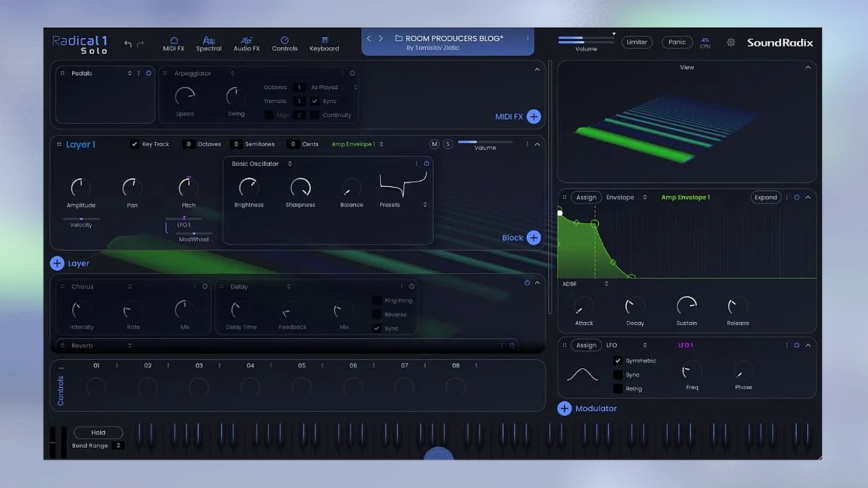Viewport: 868px width, 488px height.
Task: Click the Hold button
Action: click(x=98, y=432)
